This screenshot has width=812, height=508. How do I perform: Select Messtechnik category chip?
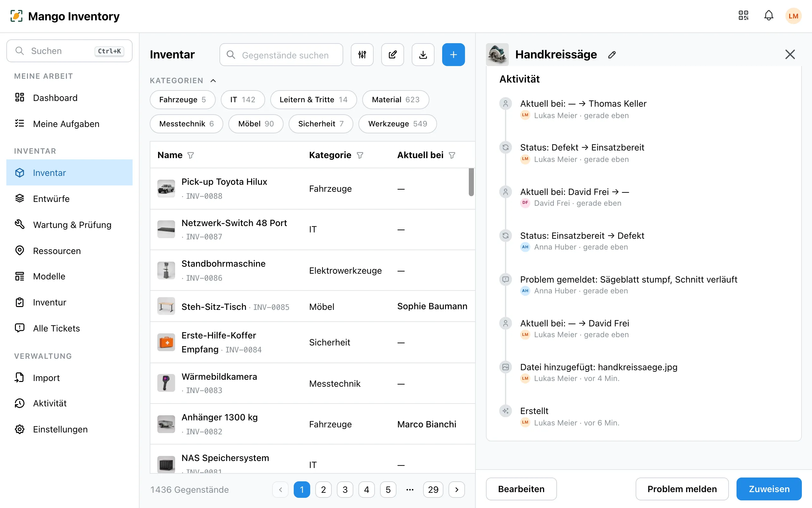point(186,124)
